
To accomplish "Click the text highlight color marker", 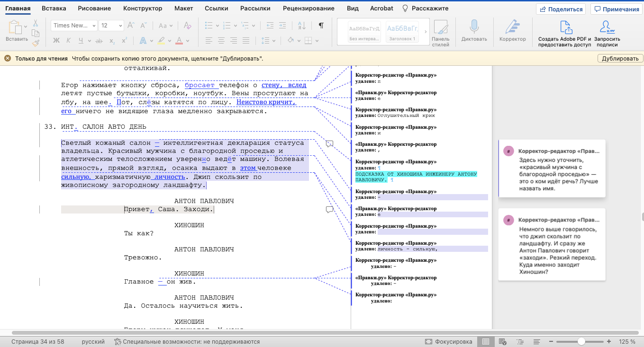I will [161, 41].
